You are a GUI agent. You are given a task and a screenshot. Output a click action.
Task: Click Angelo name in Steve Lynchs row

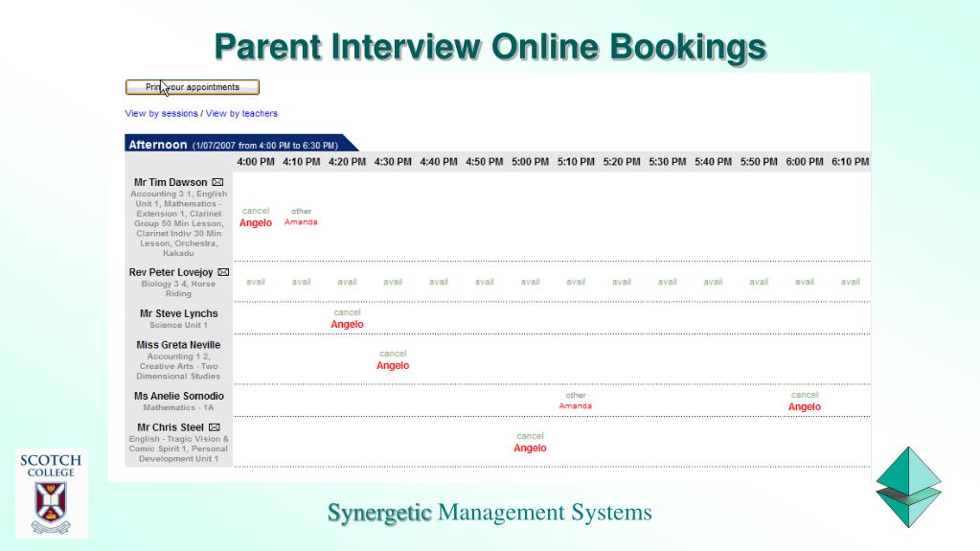click(347, 324)
